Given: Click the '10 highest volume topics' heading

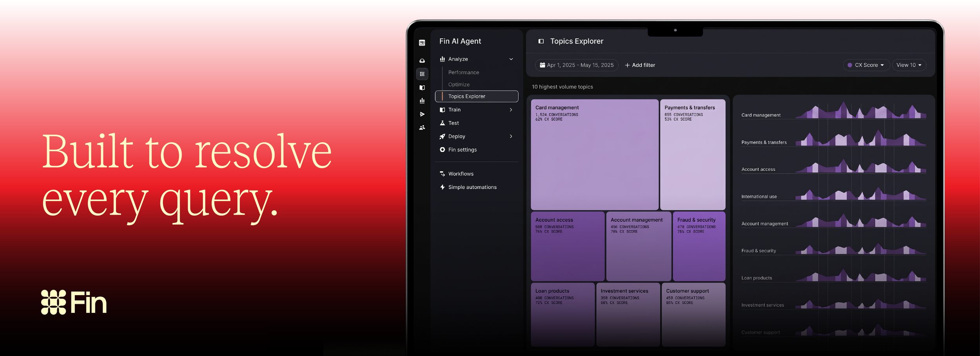Looking at the screenshot, I should (x=562, y=87).
